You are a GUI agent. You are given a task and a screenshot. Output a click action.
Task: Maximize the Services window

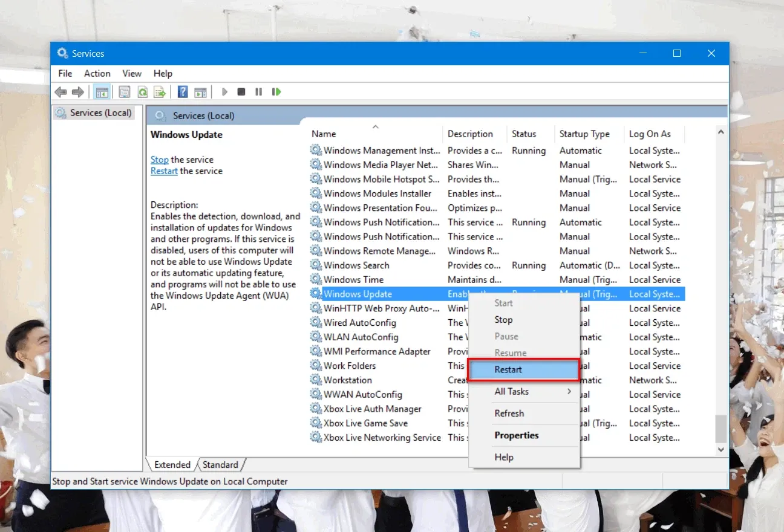[x=677, y=53]
